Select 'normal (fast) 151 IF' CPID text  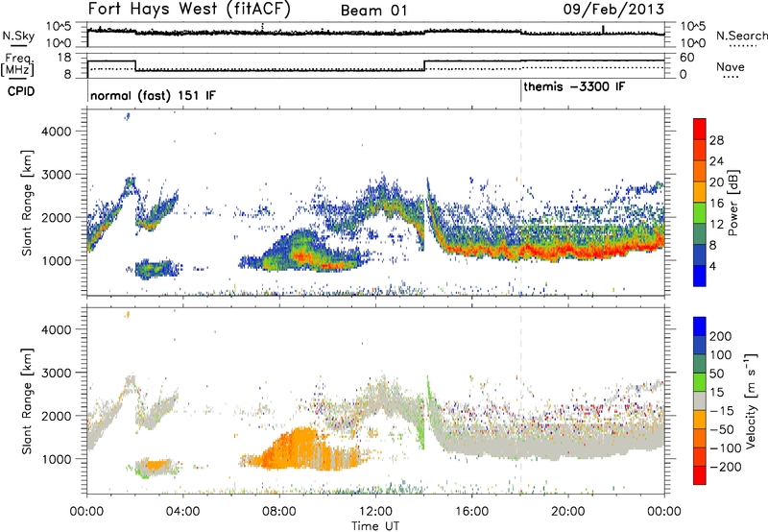(153, 96)
